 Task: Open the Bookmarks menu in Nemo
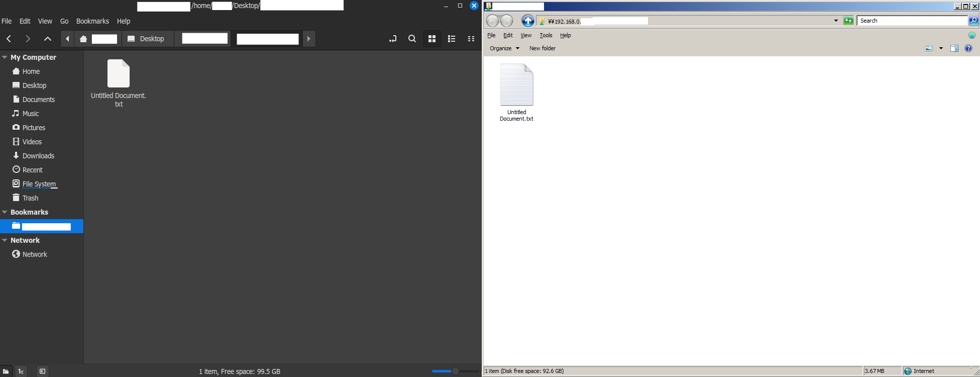tap(92, 21)
